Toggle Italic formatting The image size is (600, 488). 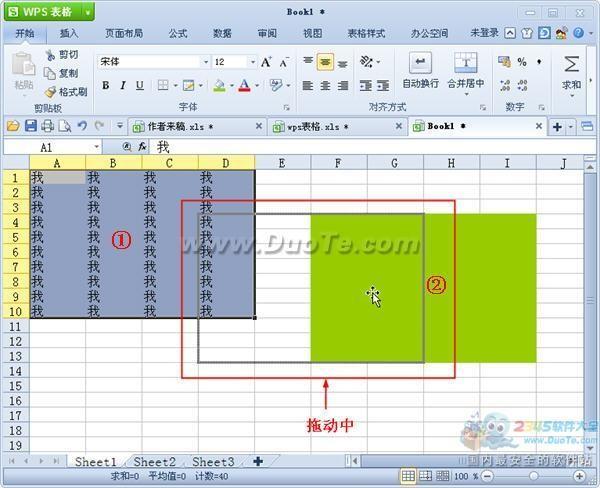click(122, 86)
